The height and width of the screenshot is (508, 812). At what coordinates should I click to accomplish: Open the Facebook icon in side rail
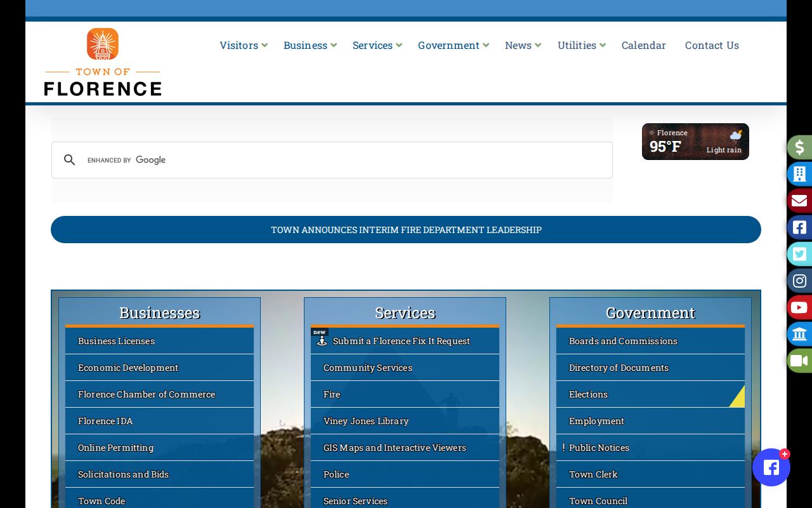click(x=799, y=227)
